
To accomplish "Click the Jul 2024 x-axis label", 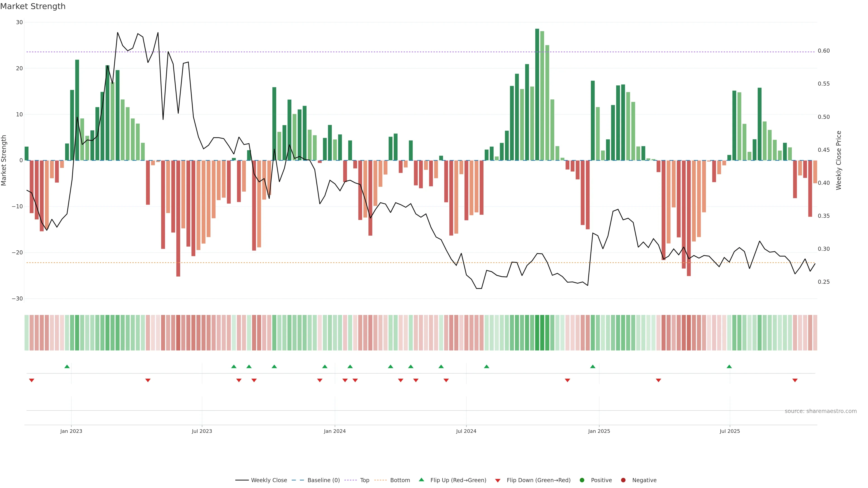I will [466, 431].
